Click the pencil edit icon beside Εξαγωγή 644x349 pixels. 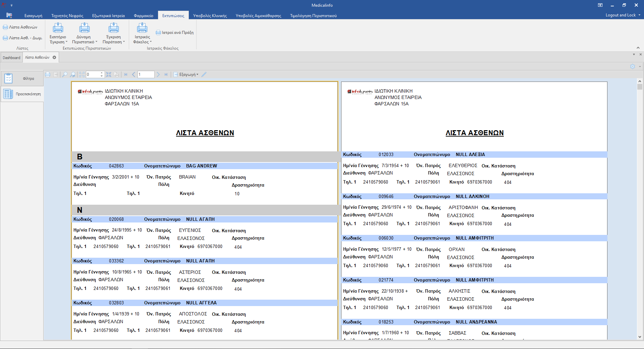click(204, 74)
